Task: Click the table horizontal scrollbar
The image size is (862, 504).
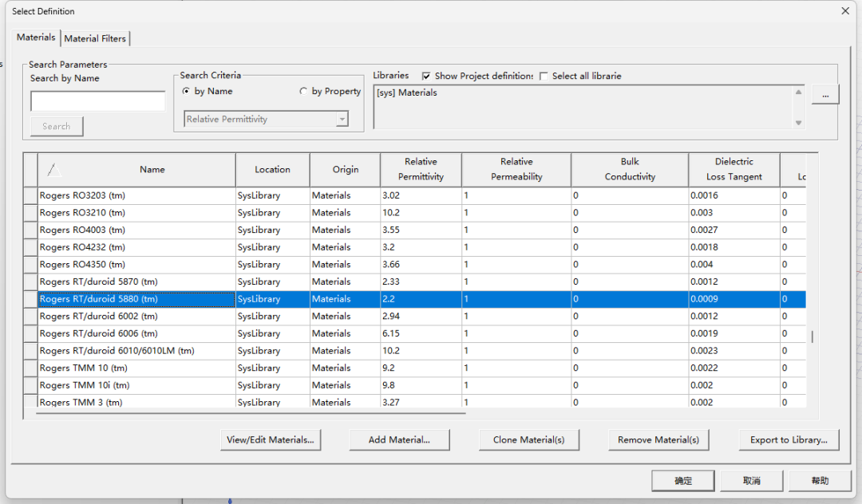Action: 251,413
